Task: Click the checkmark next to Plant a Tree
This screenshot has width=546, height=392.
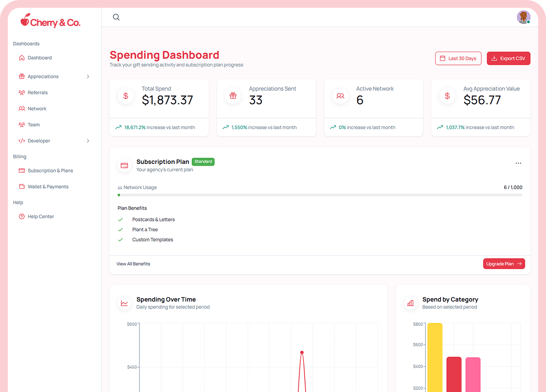Action: pyautogui.click(x=121, y=230)
